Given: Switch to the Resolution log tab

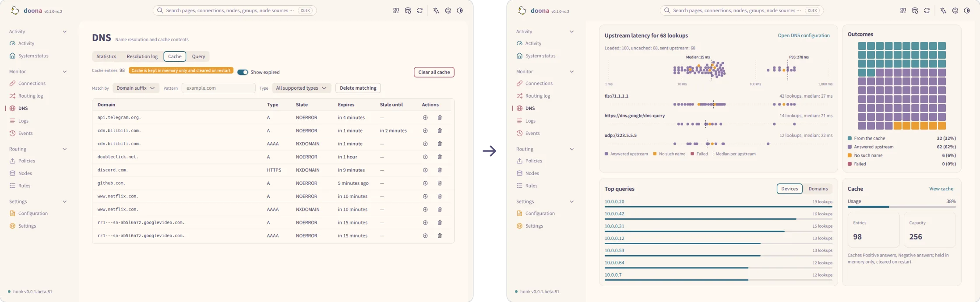Looking at the screenshot, I should (142, 56).
